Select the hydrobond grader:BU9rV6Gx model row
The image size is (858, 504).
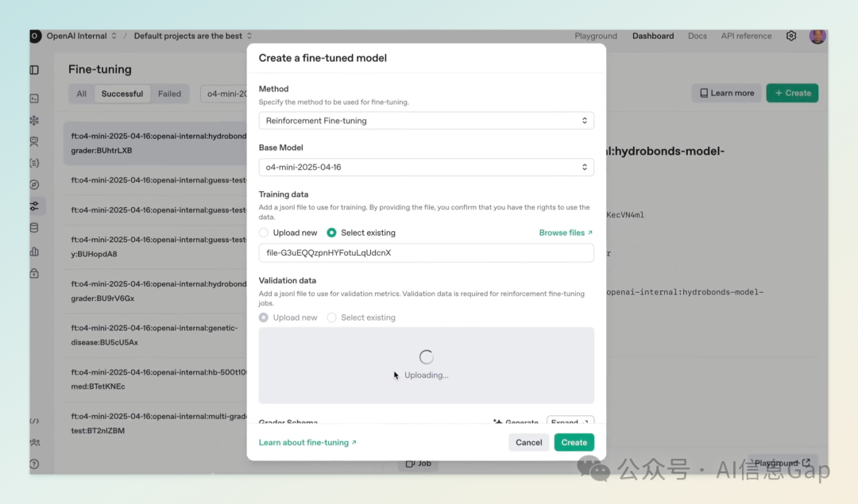[156, 291]
